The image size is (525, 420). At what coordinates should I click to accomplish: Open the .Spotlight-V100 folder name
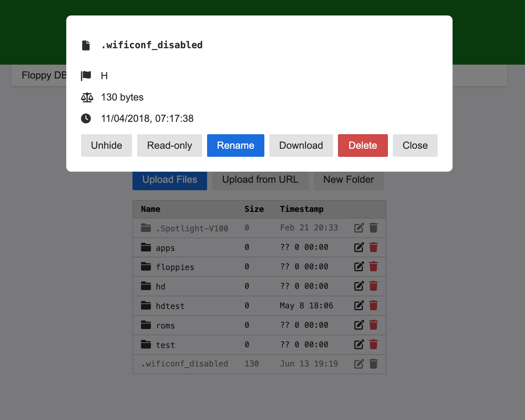pos(192,229)
